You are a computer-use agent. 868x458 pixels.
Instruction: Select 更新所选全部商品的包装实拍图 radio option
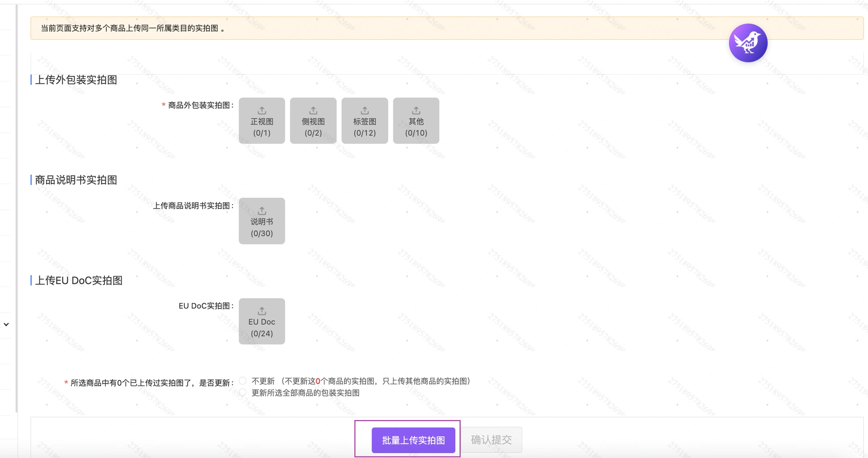[x=243, y=393]
